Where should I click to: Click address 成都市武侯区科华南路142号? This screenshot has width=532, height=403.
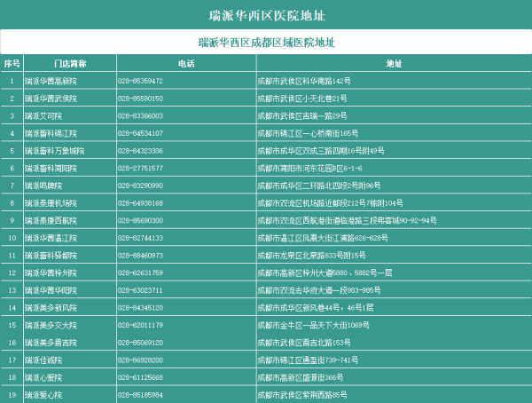click(304, 81)
